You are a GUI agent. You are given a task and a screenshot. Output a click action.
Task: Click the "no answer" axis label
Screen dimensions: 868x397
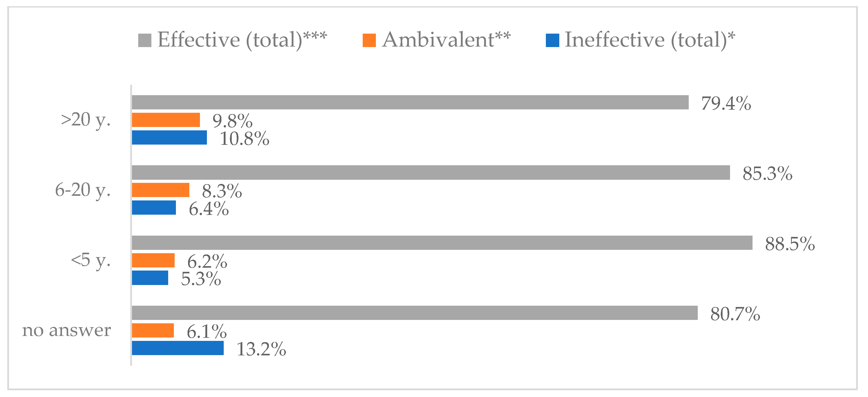[66, 330]
